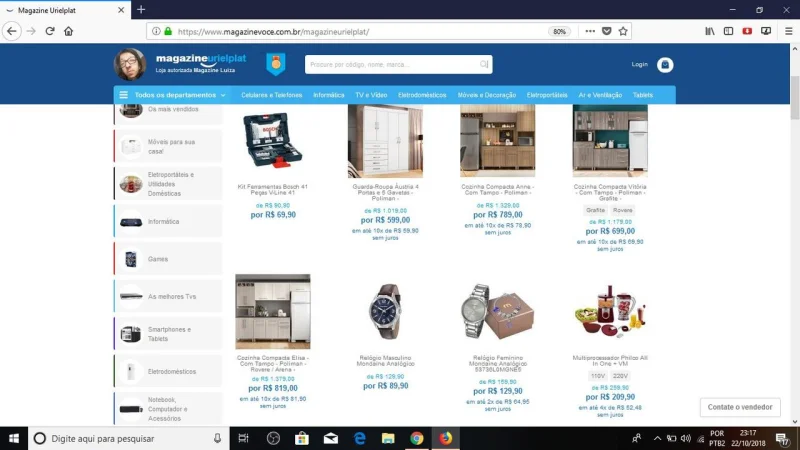Click the Cortana microphone icon
Screen dimensions: 800x450
coord(217,438)
